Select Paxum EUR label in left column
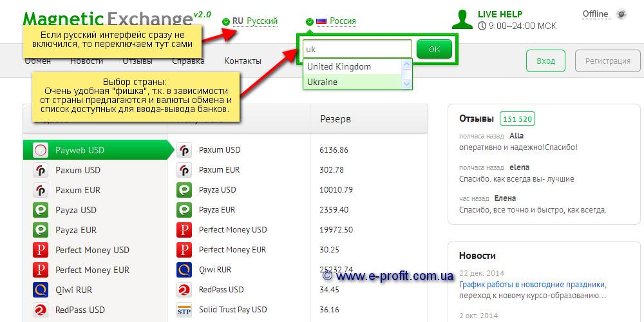Image resolution: width=644 pixels, height=322 pixels. 78,190
